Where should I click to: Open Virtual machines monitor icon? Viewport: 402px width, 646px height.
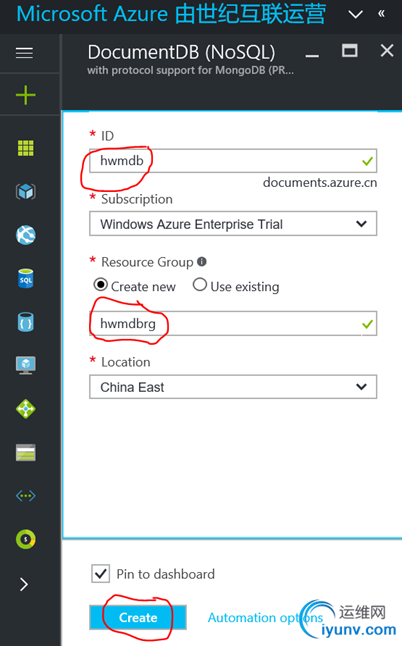point(26,365)
